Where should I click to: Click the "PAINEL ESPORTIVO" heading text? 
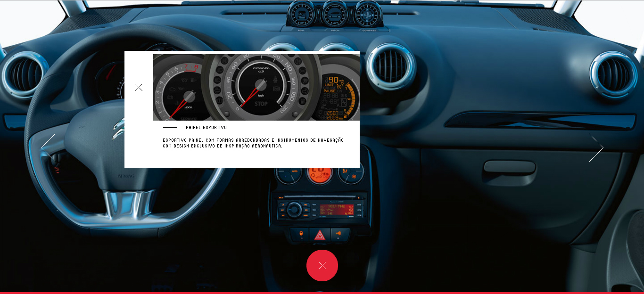pos(206,128)
